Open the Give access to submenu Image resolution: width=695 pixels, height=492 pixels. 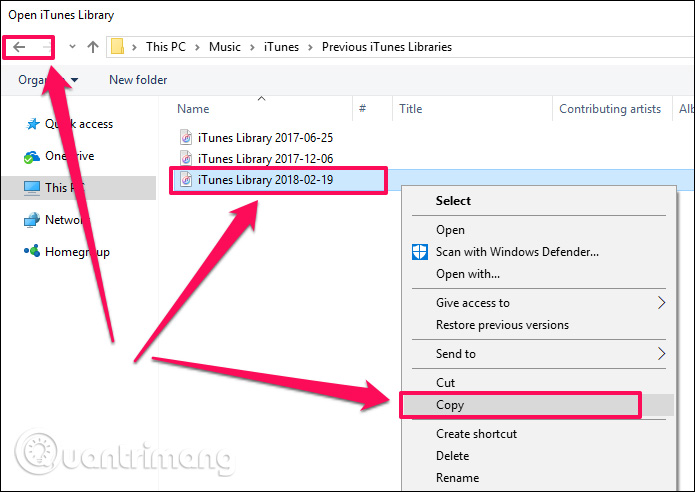[x=472, y=303]
